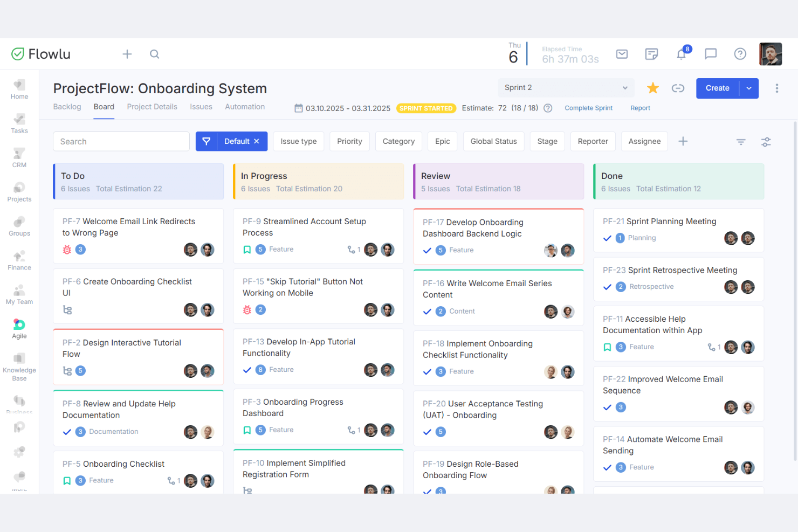The height and width of the screenshot is (532, 798).
Task: Open the help question mark icon
Action: click(x=740, y=54)
